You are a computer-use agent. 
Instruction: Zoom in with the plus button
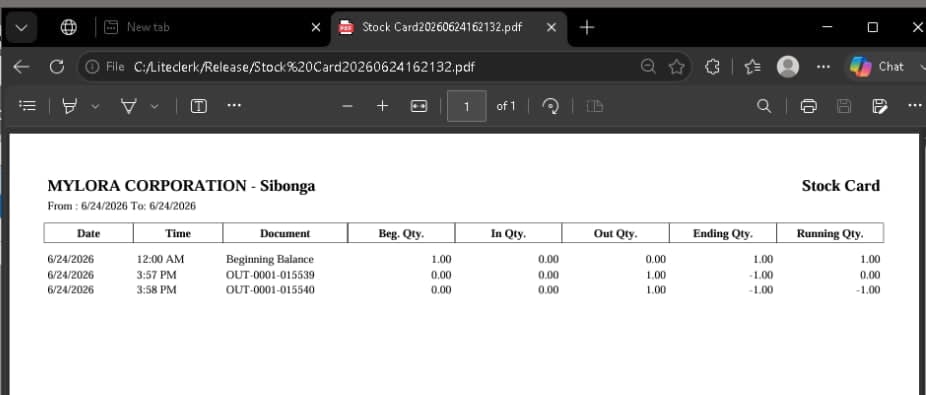click(383, 106)
